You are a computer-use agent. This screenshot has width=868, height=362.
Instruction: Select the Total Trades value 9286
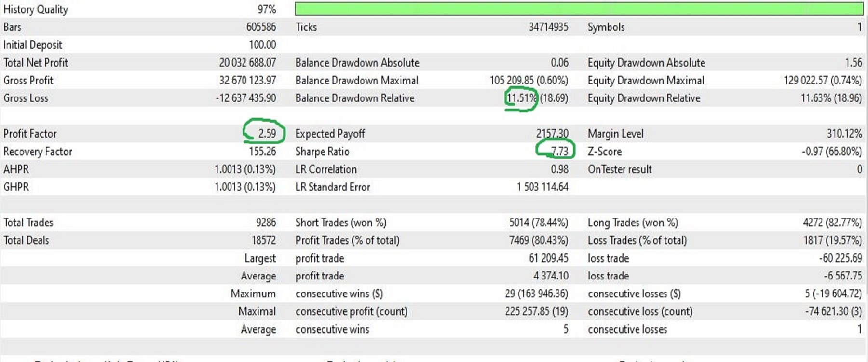pos(266,223)
